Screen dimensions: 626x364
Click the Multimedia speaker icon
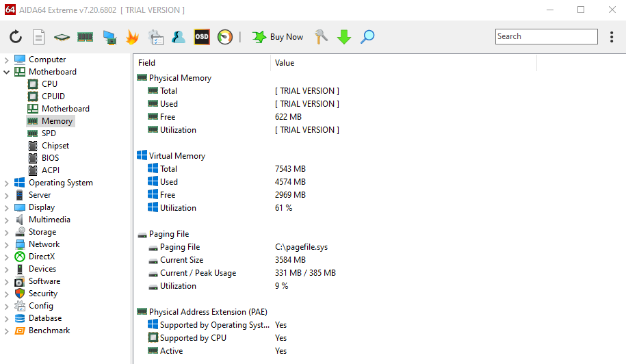pyautogui.click(x=20, y=220)
